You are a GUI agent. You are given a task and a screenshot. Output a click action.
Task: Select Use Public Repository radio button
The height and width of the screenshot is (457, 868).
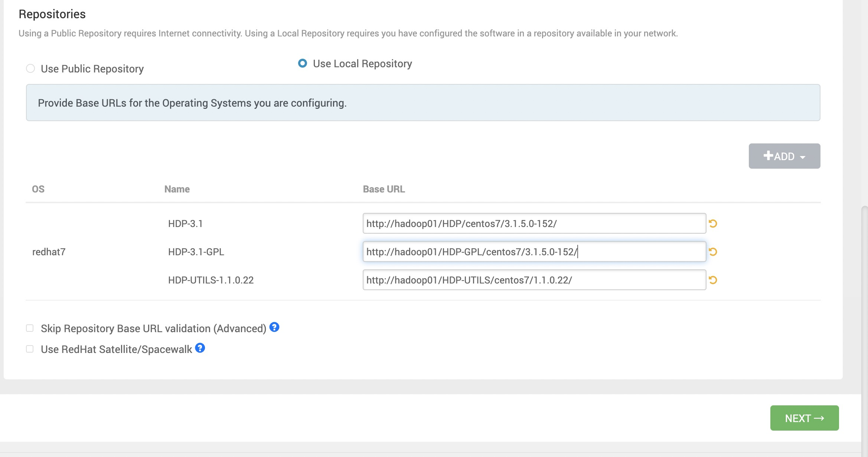(x=30, y=69)
